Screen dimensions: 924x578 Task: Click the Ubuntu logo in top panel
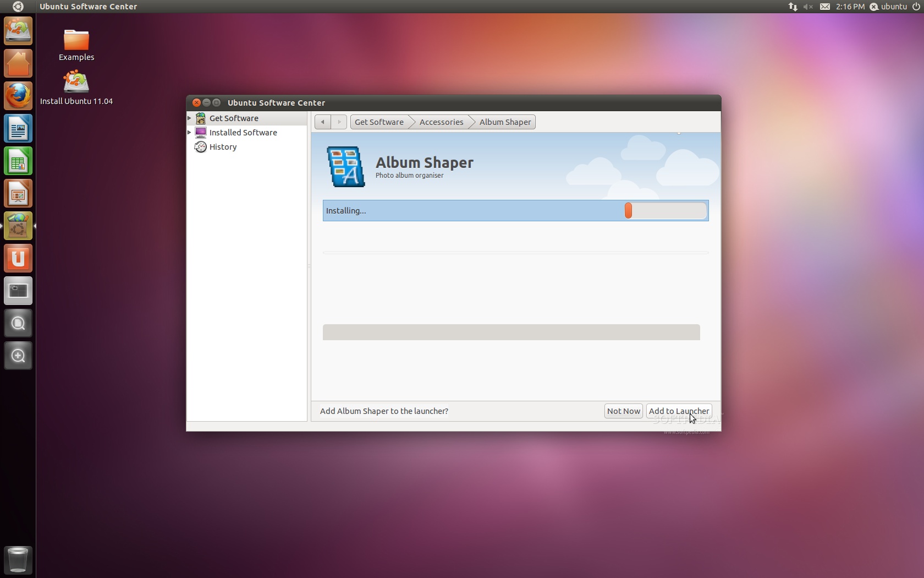click(x=18, y=7)
